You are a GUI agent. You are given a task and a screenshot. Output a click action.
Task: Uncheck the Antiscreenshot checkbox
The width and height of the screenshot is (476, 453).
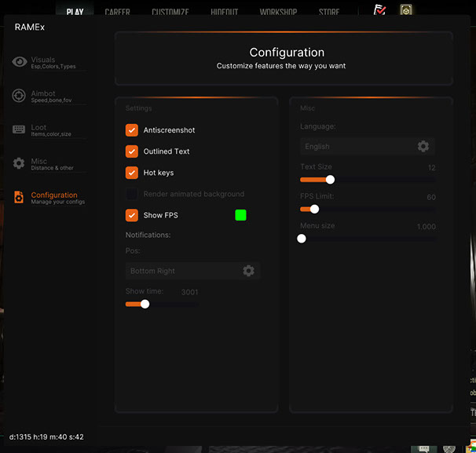coord(132,130)
